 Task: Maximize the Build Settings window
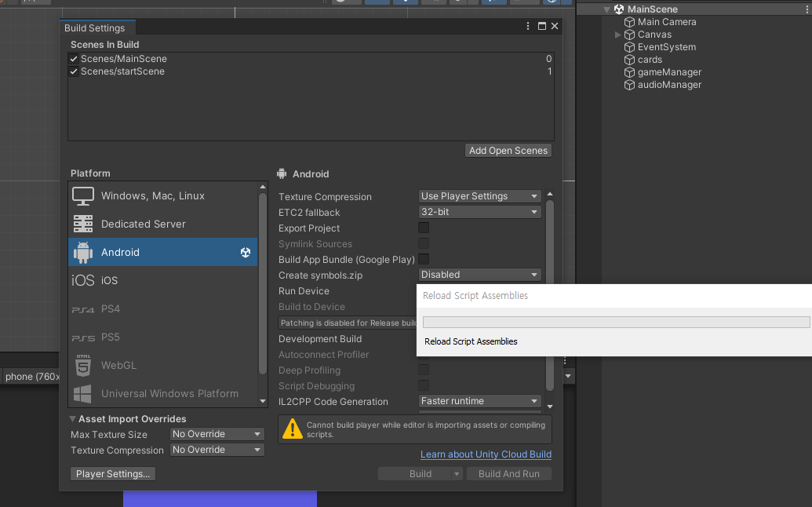point(542,26)
